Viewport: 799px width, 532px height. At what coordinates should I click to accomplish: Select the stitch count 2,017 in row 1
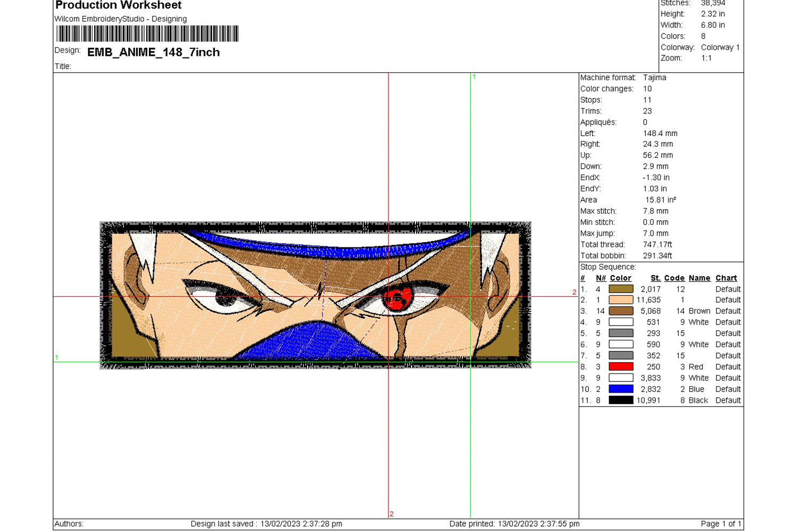click(x=651, y=289)
